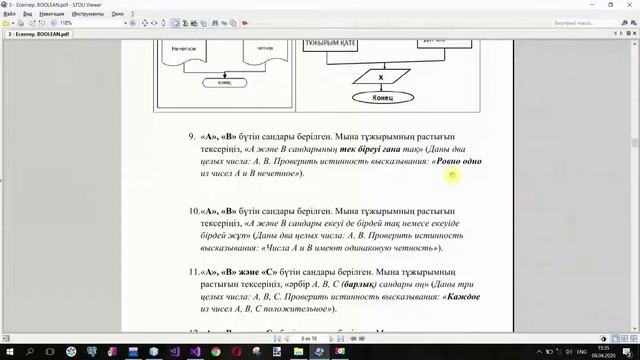Click the zoom in icon
This screenshot has width=640, height=360.
(133, 23)
